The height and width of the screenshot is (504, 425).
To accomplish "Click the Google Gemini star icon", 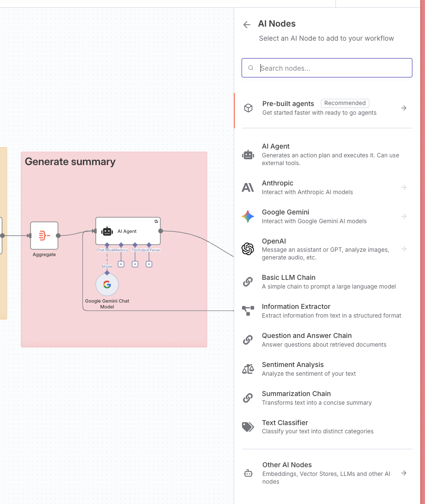I will coord(248,216).
